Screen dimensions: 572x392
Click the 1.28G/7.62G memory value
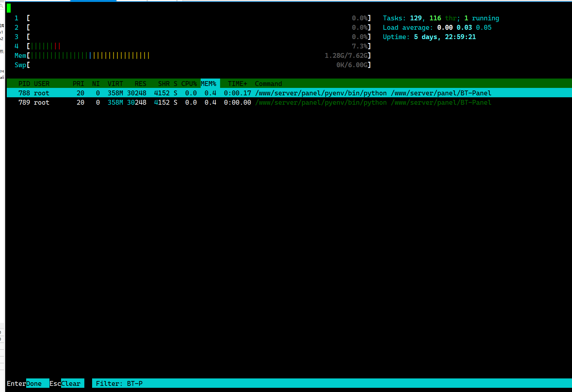pos(346,55)
